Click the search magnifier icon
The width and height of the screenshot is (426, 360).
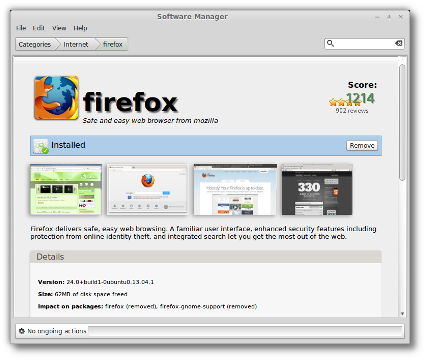[330, 43]
